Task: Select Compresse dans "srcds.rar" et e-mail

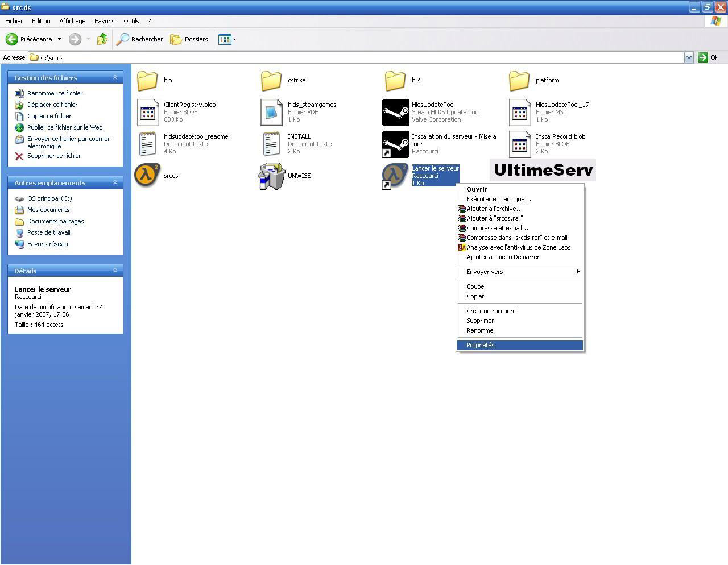Action: coord(520,238)
